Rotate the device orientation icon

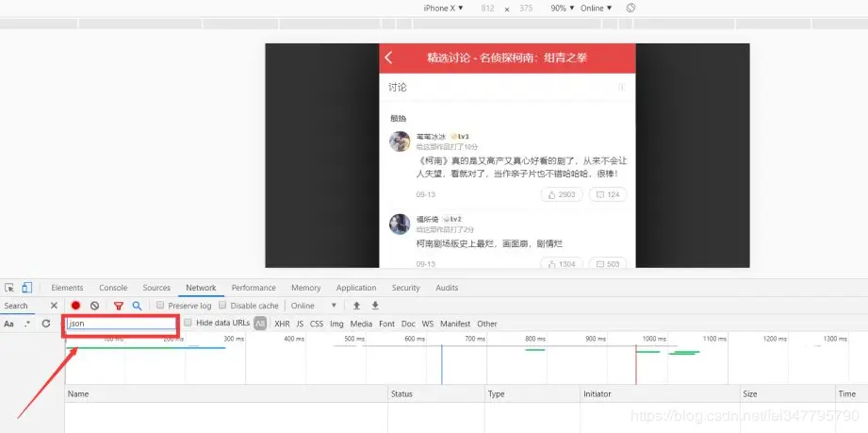pos(631,8)
